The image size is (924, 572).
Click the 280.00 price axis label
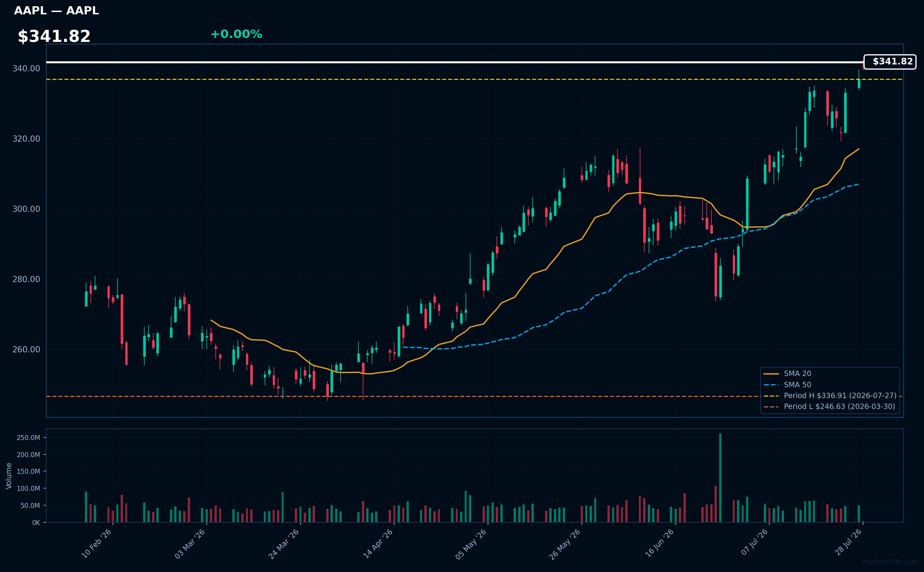point(26,279)
